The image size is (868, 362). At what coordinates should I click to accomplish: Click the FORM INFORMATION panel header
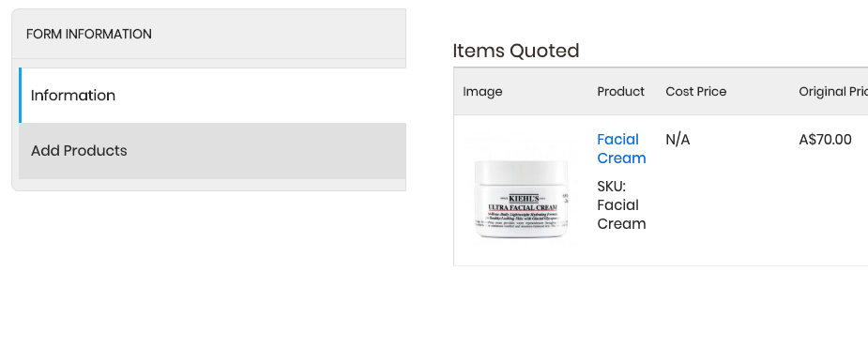tap(209, 34)
